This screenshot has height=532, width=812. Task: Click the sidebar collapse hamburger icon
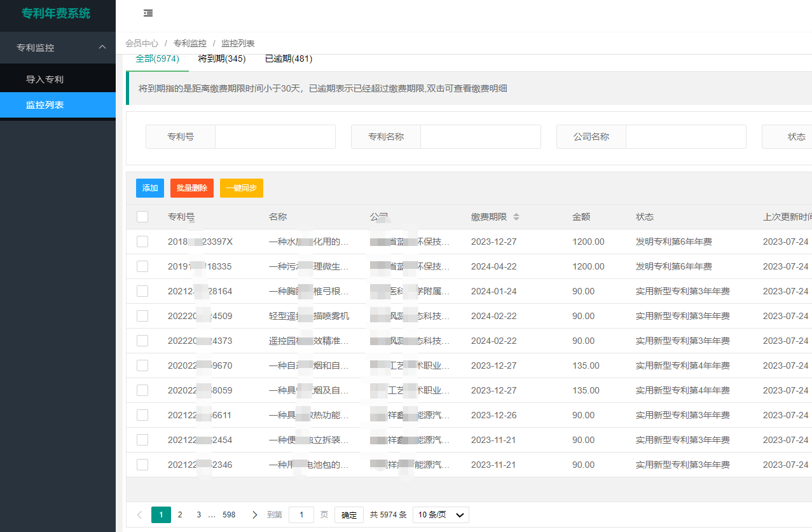pyautogui.click(x=148, y=13)
